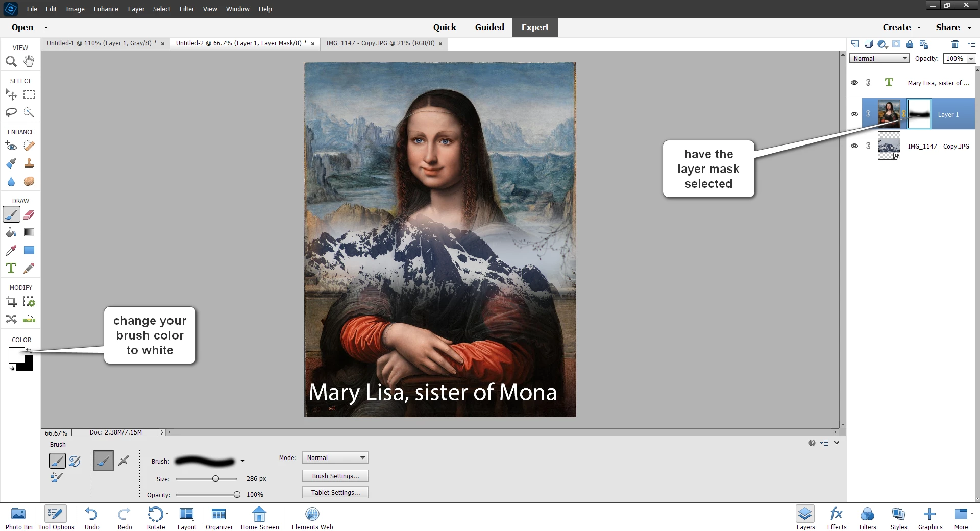The height and width of the screenshot is (531, 980).
Task: Select the Blur tool
Action: (11, 181)
